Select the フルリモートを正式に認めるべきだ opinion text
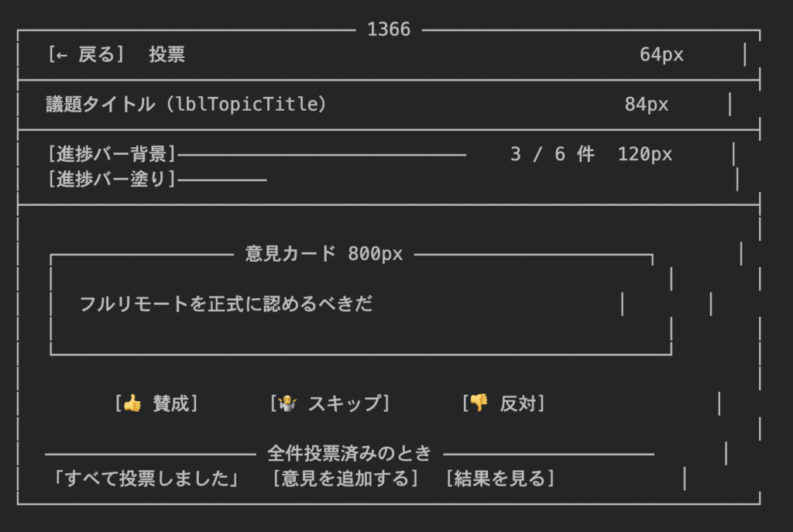Image resolution: width=793 pixels, height=532 pixels. 225,304
